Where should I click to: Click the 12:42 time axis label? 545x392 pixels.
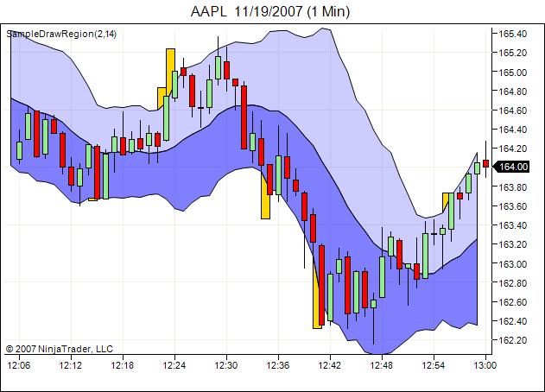[x=330, y=365]
